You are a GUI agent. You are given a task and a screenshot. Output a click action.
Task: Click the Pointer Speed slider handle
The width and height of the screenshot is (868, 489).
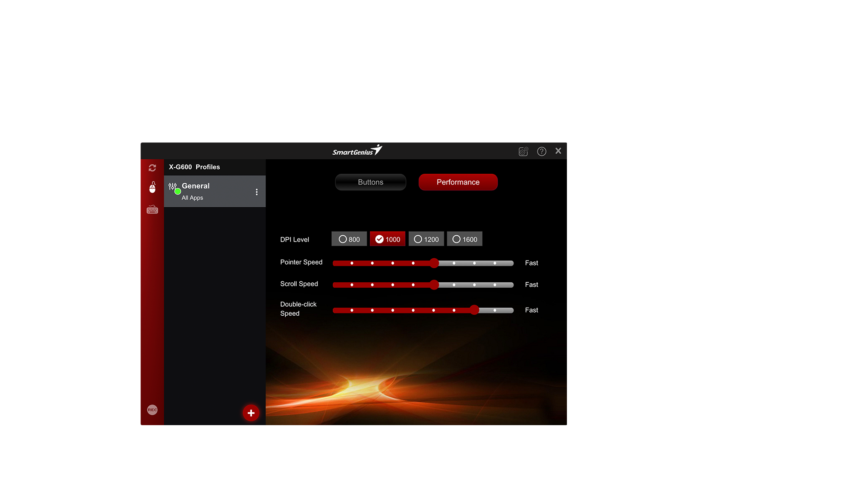coord(434,263)
